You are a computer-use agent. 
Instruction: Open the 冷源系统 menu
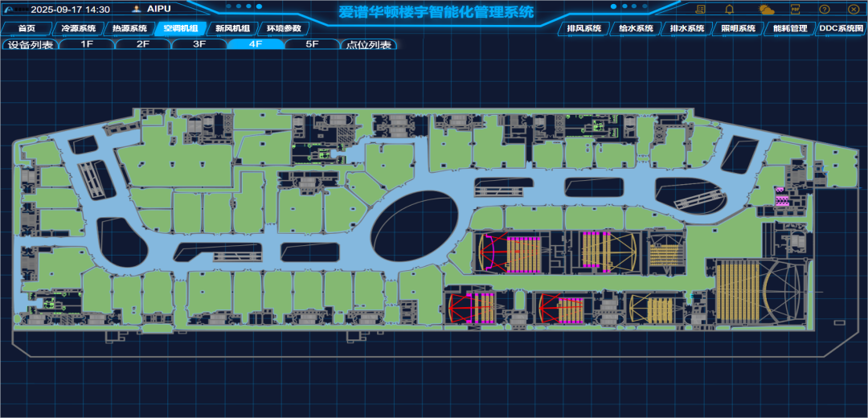coord(78,28)
